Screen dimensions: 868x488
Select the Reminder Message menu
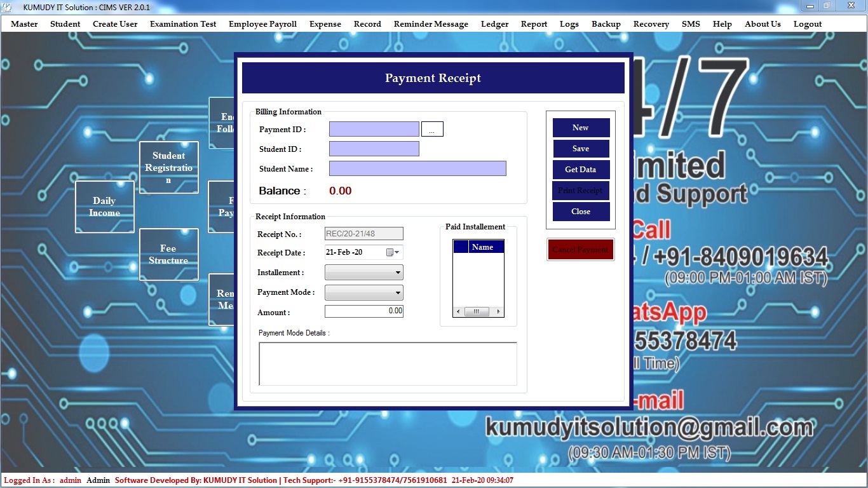(x=431, y=24)
